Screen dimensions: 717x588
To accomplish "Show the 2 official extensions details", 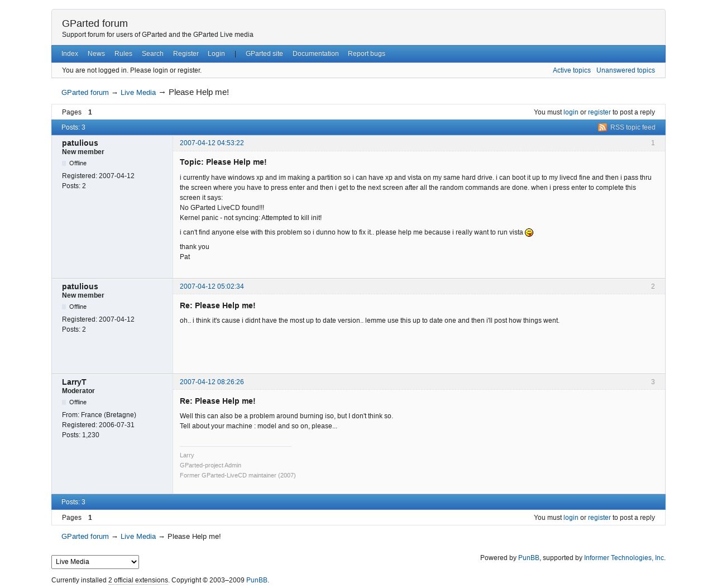I will (x=138, y=580).
